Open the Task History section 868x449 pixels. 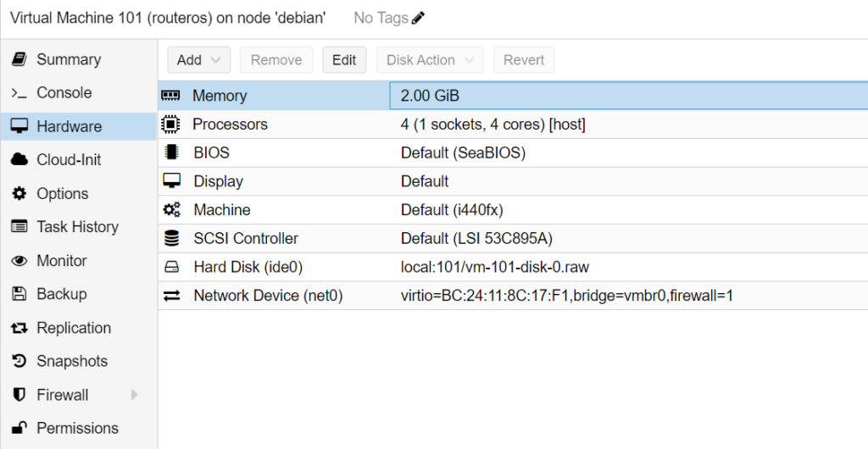[x=79, y=227]
